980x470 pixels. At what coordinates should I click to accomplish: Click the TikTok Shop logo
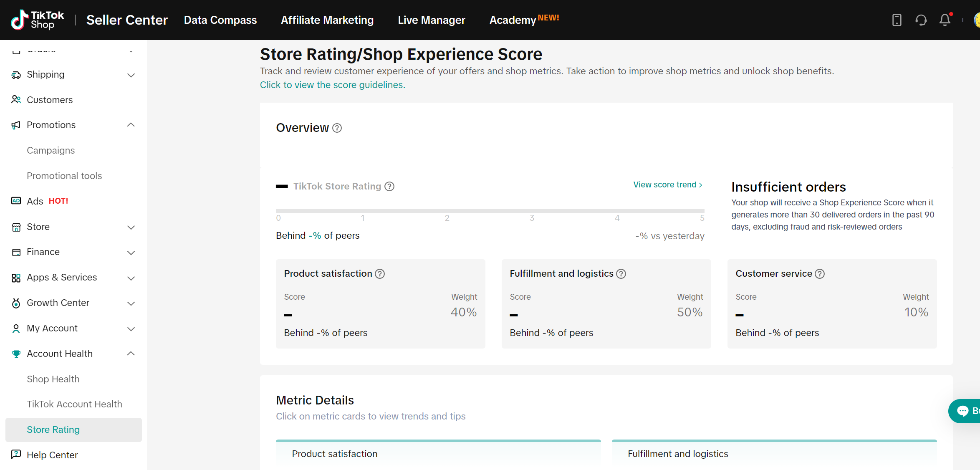(x=38, y=20)
